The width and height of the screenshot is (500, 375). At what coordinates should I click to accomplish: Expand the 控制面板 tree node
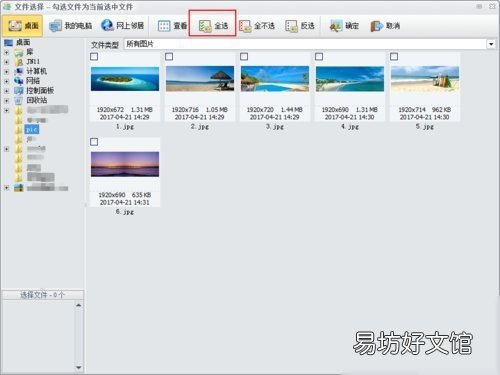click(x=6, y=91)
